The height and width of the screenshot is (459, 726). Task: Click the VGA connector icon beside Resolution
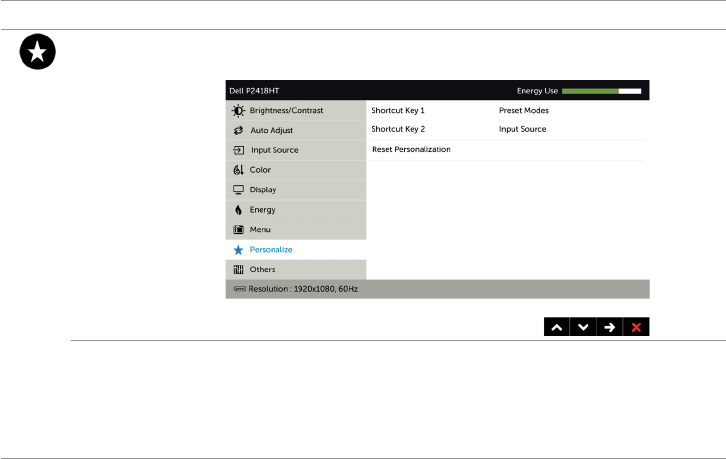(x=240, y=289)
